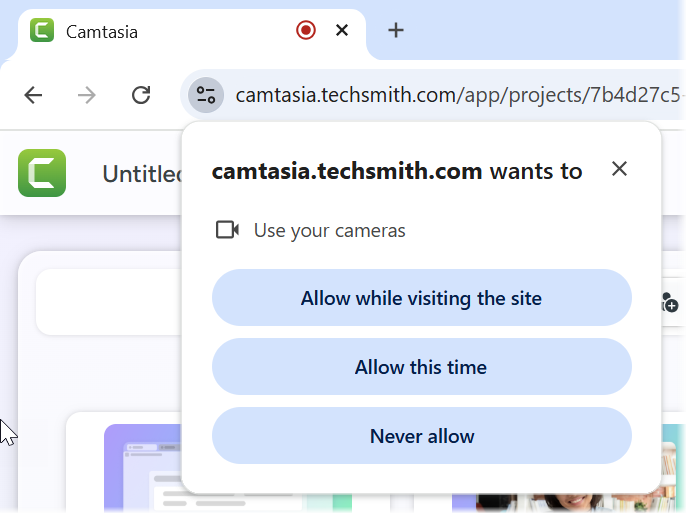Screen dimensions: 687x514
Task: Click the Camtasia tab favicon
Action: (x=42, y=30)
